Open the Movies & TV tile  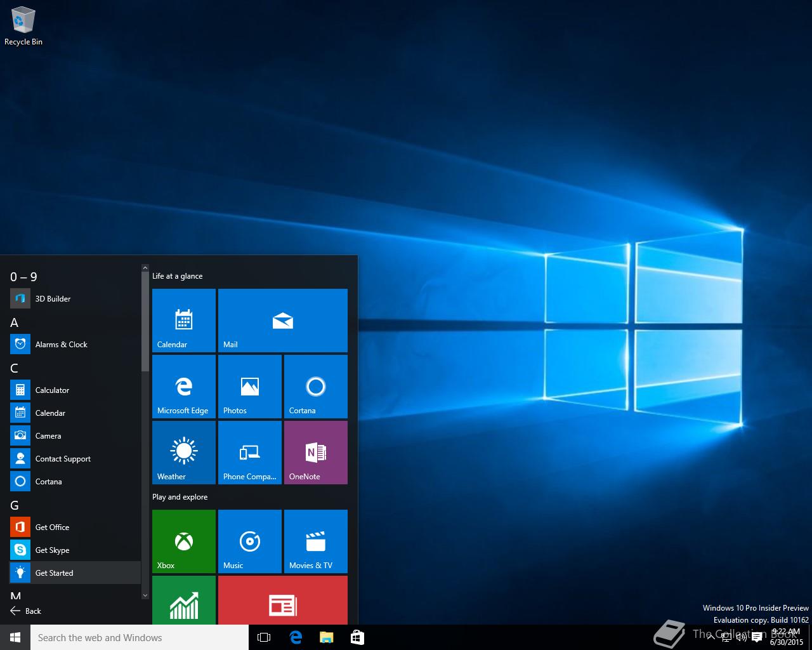[x=316, y=541]
